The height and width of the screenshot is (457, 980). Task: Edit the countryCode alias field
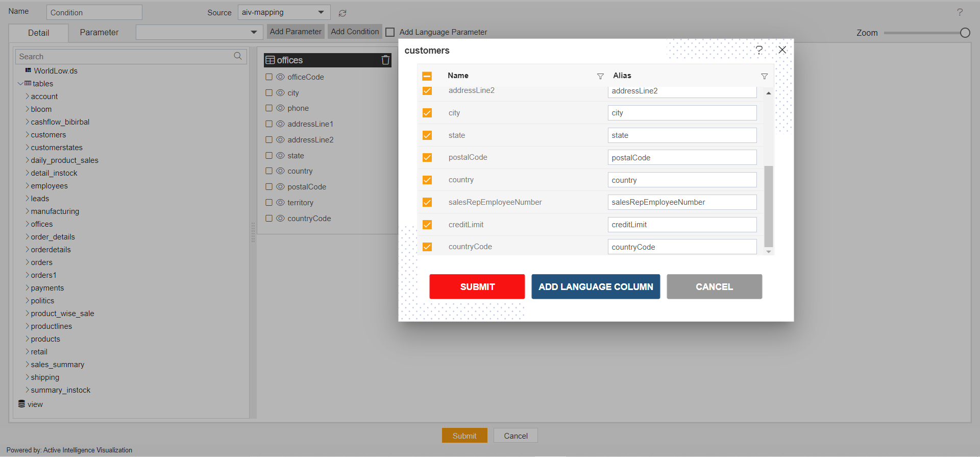click(x=682, y=247)
